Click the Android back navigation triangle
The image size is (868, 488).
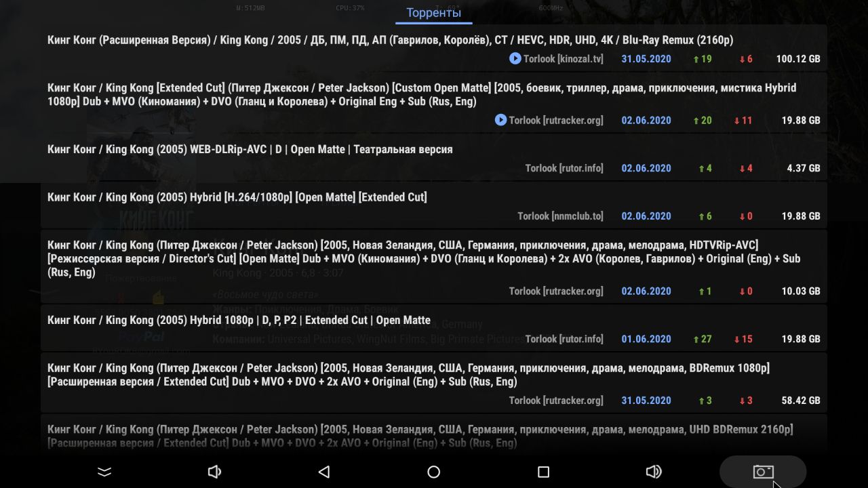(x=324, y=472)
